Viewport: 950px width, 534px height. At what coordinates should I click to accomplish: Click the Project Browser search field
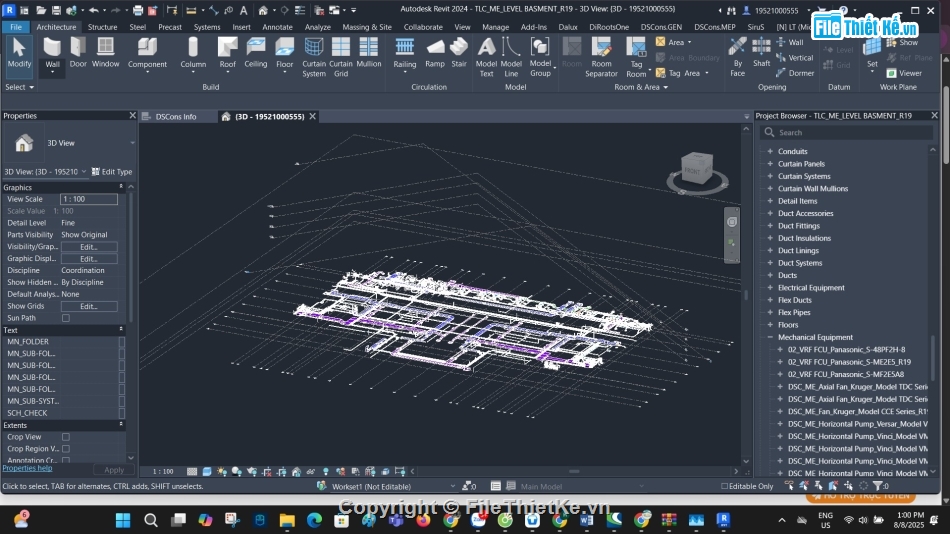point(846,133)
